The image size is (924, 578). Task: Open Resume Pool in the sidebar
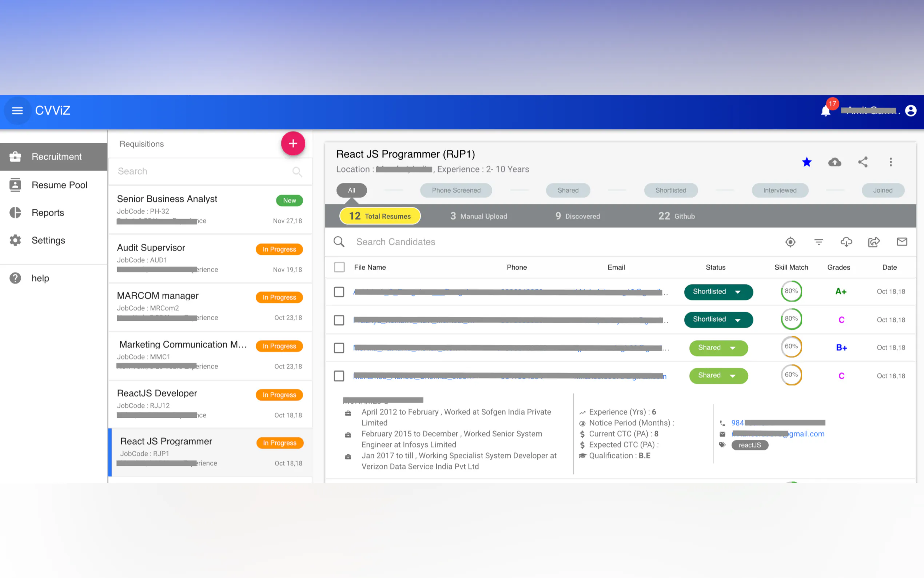pos(59,185)
